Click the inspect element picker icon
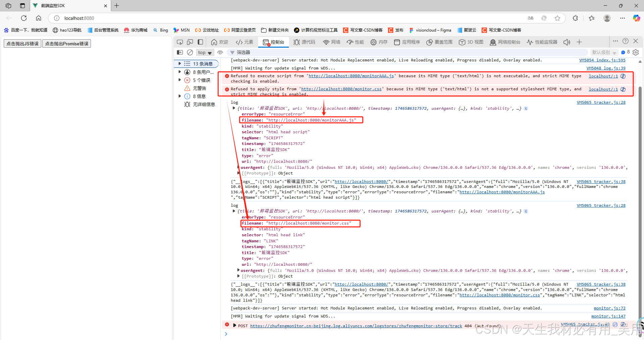 (x=180, y=42)
